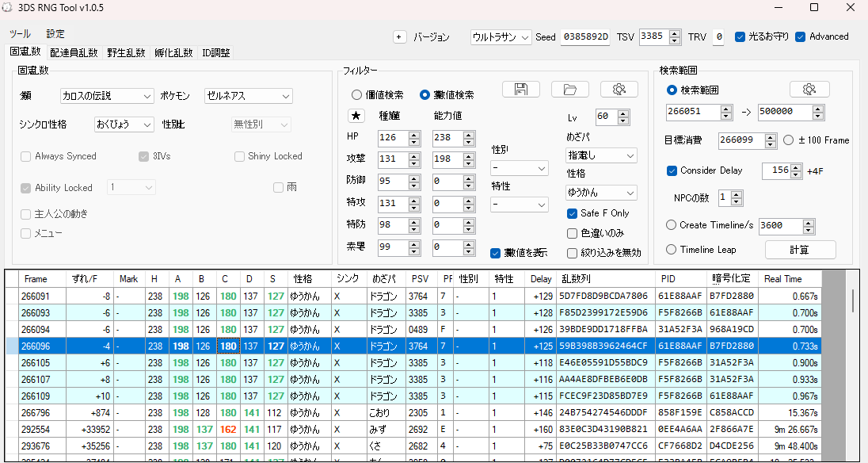Open the 設定 menu
Image resolution: width=868 pixels, height=463 pixels.
click(x=55, y=34)
